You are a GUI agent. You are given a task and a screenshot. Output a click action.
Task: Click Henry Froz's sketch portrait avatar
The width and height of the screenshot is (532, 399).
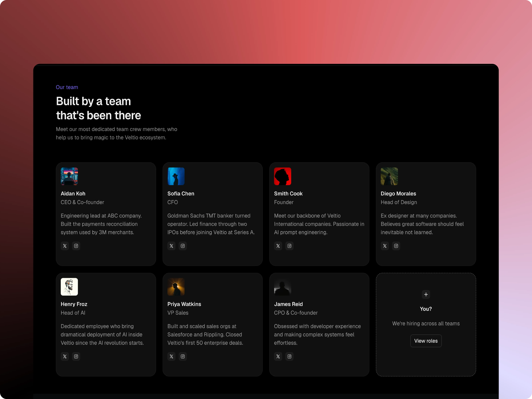tap(69, 287)
